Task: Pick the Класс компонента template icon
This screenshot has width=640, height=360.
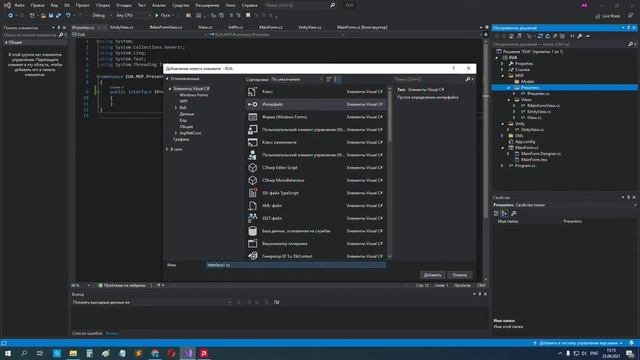Action: [253, 142]
